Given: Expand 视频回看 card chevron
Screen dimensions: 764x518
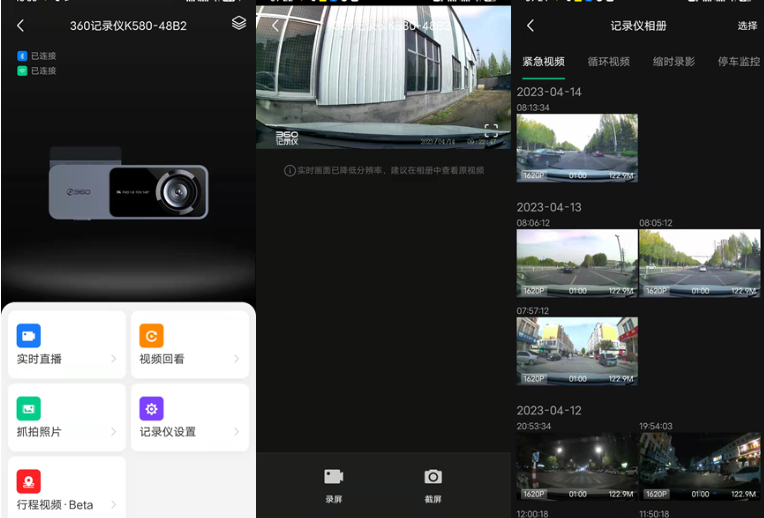Looking at the screenshot, I should tap(236, 359).
